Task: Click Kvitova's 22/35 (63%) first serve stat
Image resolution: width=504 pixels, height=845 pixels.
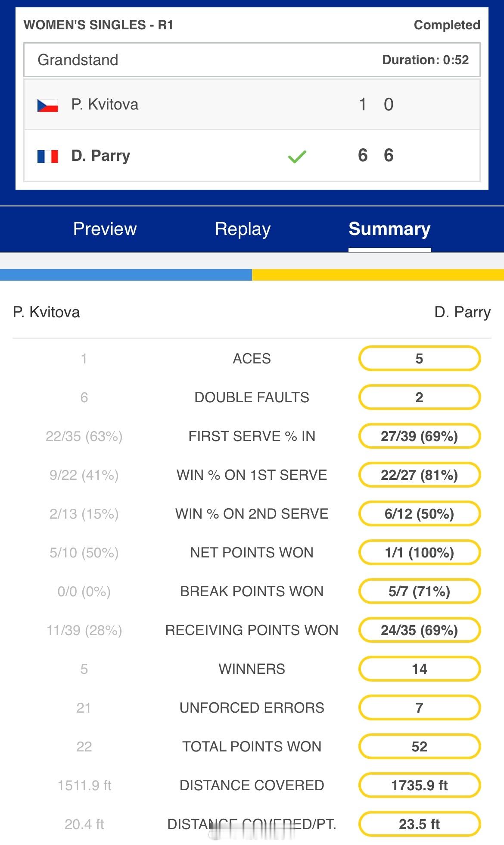Action: [x=84, y=436]
